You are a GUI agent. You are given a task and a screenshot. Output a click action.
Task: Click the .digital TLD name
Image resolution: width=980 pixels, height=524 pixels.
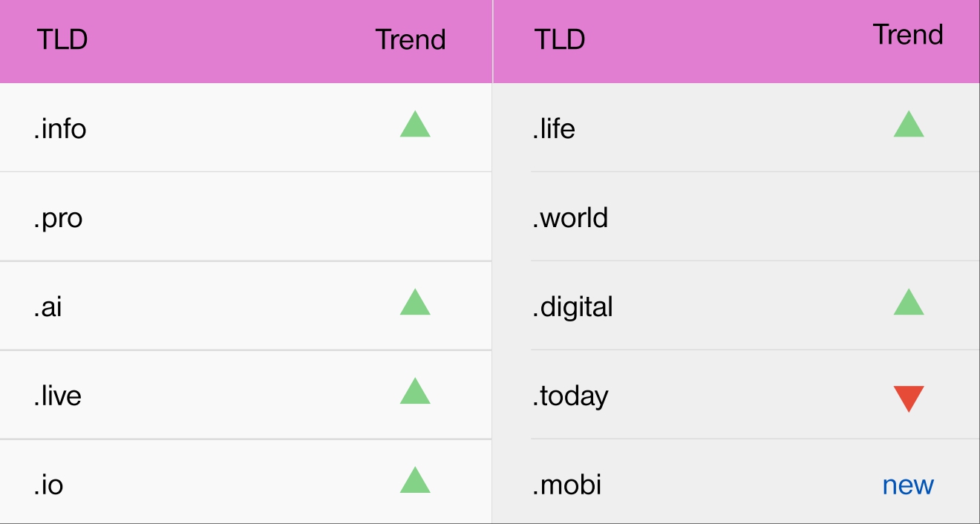tap(572, 307)
